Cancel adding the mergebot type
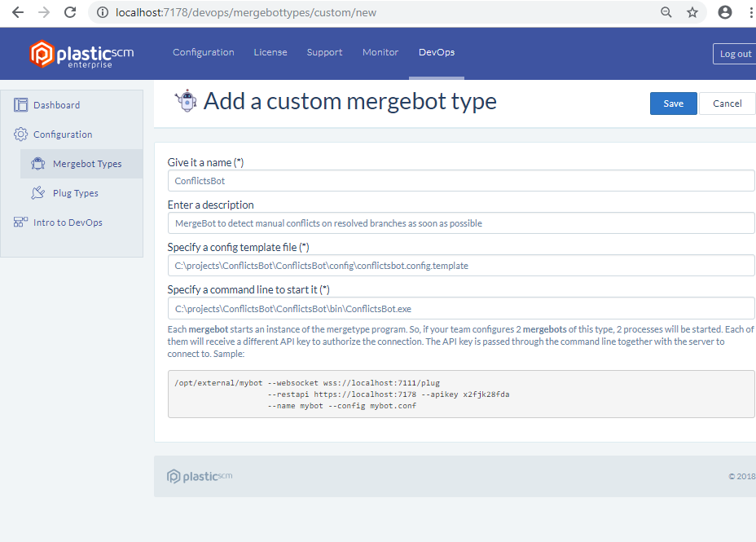Viewport: 756px width, 542px height. pos(727,104)
